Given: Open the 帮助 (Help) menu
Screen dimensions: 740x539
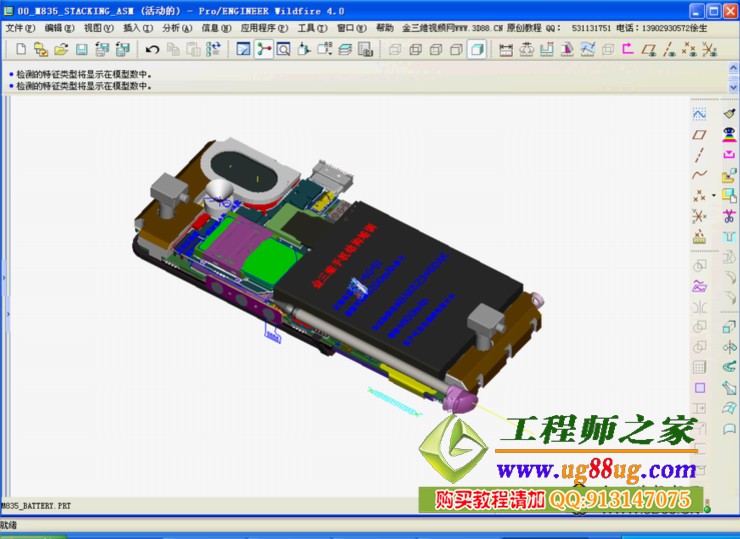Looking at the screenshot, I should 385,29.
